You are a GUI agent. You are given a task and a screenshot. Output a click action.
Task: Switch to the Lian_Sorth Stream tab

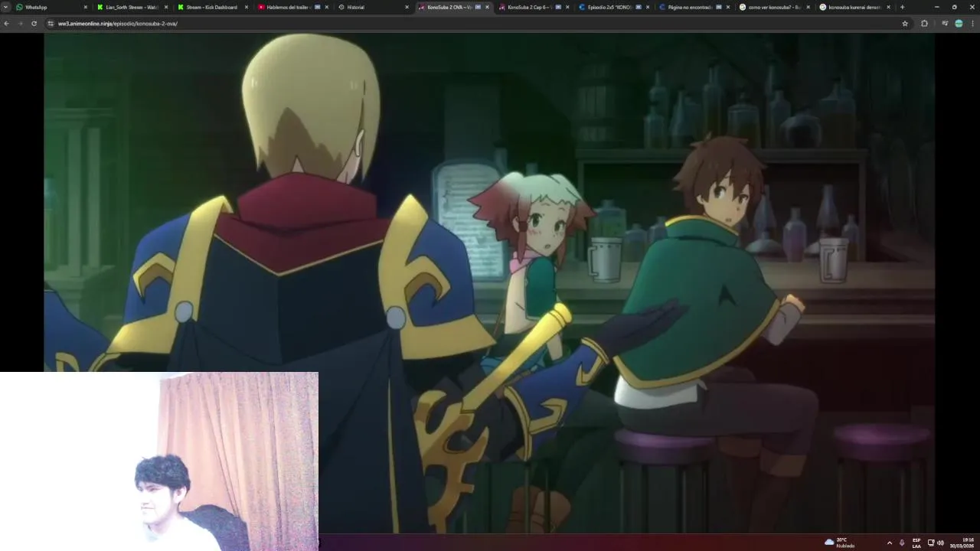click(130, 7)
